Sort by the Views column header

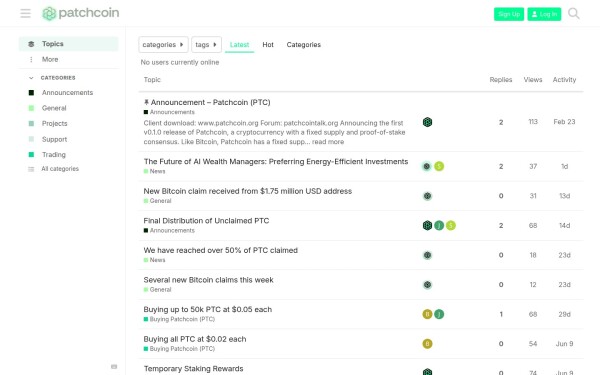pyautogui.click(x=533, y=80)
